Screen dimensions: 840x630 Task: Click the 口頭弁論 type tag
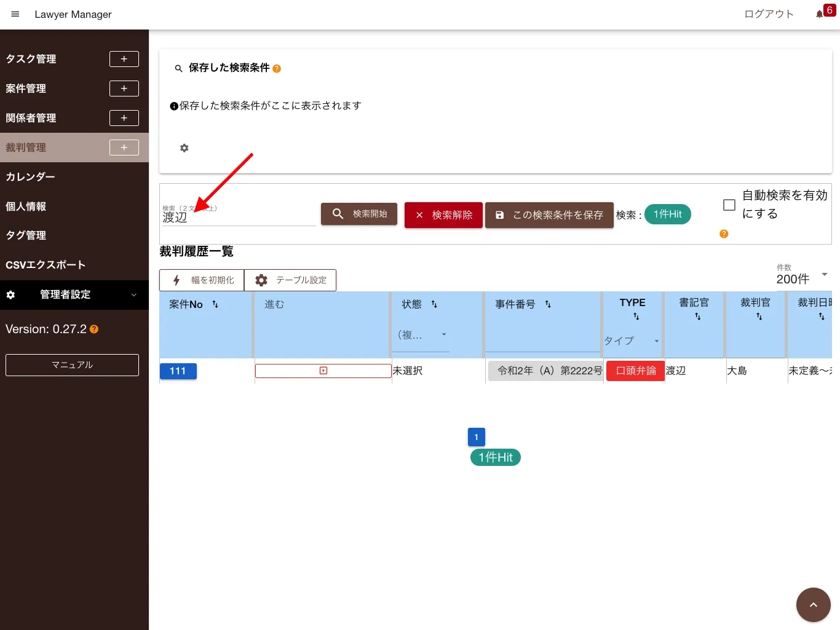click(x=636, y=371)
